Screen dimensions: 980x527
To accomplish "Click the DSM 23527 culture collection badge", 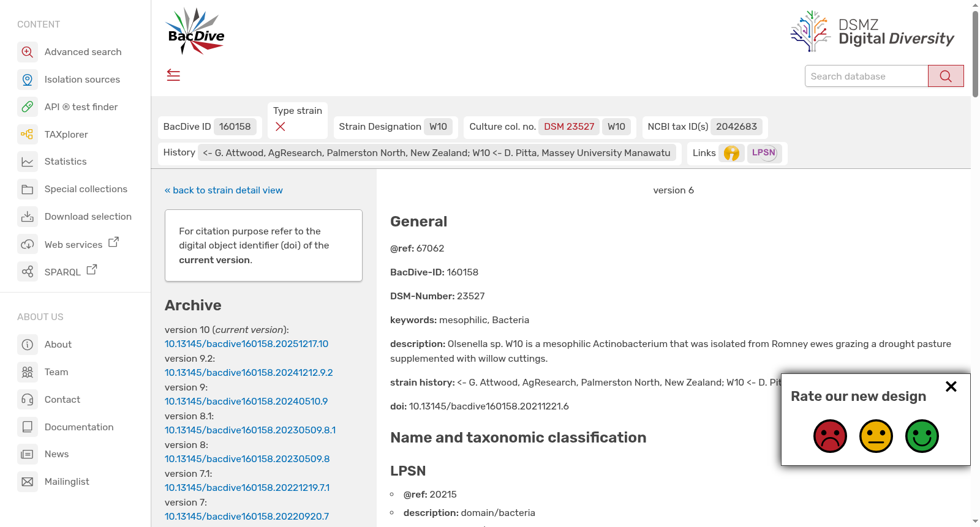I will point(569,127).
